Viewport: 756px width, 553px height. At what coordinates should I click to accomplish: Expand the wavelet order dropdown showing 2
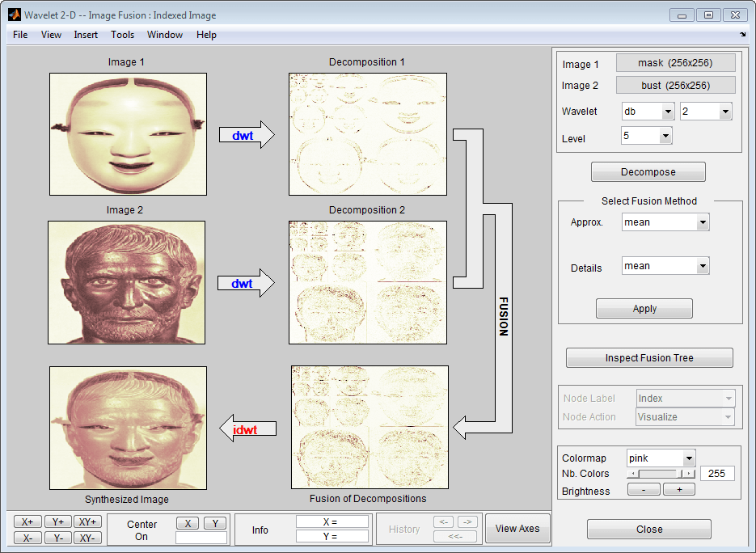(725, 112)
